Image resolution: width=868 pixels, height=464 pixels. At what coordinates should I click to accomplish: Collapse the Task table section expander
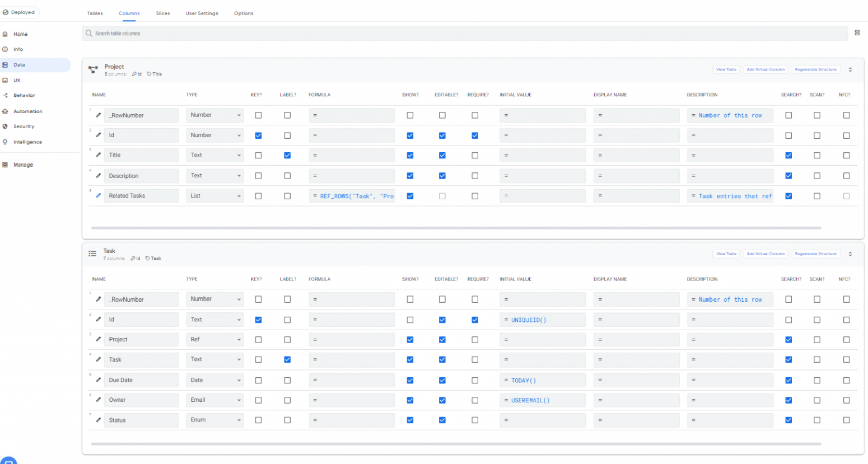tap(850, 254)
